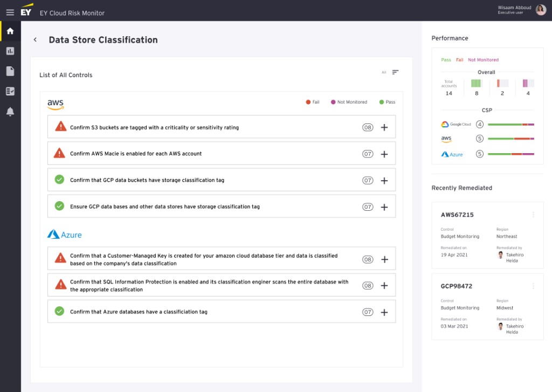Screen dimensions: 552x392
Task: Open the checklist sidebar icon
Action: click(10, 91)
